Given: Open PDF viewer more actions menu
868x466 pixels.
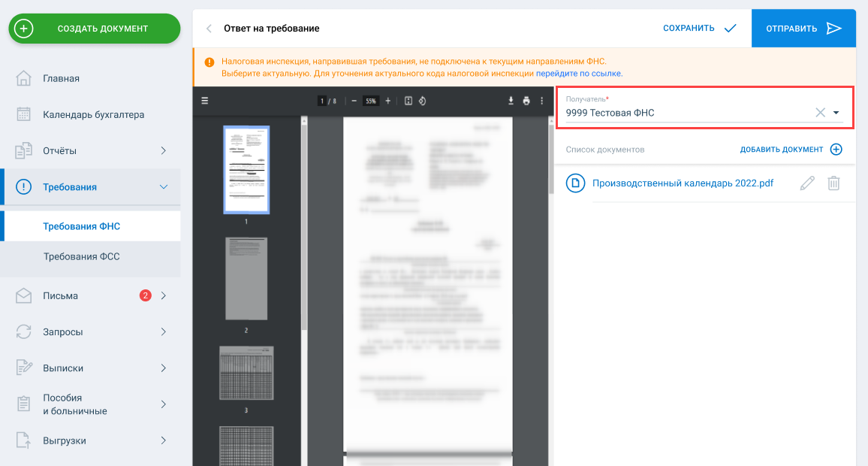Looking at the screenshot, I should (x=542, y=101).
